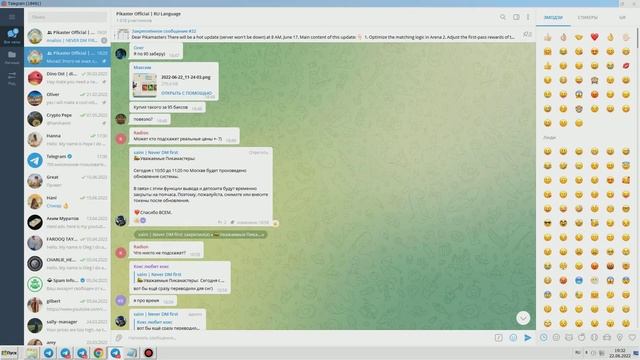640x360 pixels.
Task: Select the smileys emoji category
Action: [x=556, y=337]
